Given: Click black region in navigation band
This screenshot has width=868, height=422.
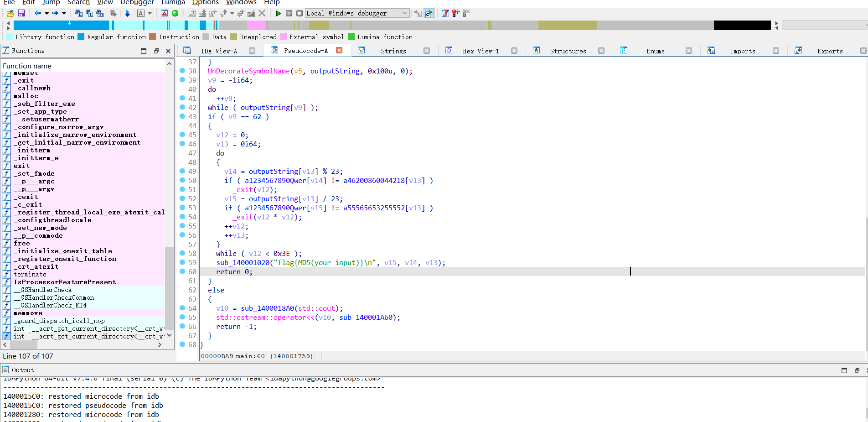Looking at the screenshot, I should (x=742, y=25).
